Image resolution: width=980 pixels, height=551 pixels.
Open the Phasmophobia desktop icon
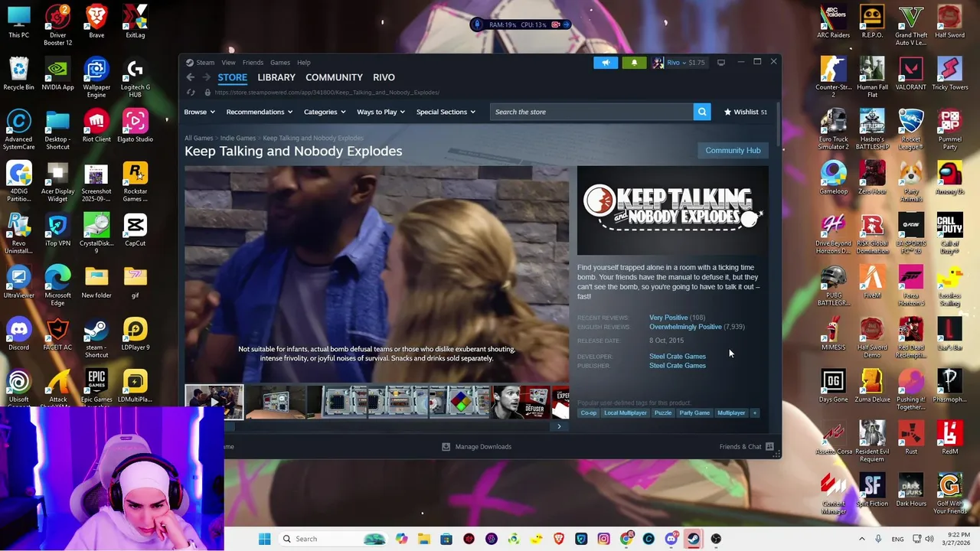click(949, 385)
